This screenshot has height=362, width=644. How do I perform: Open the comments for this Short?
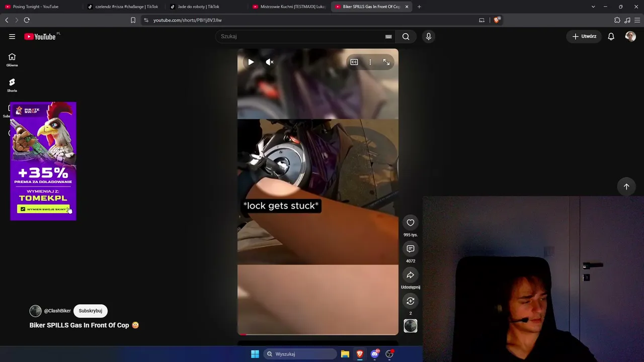coord(411,249)
